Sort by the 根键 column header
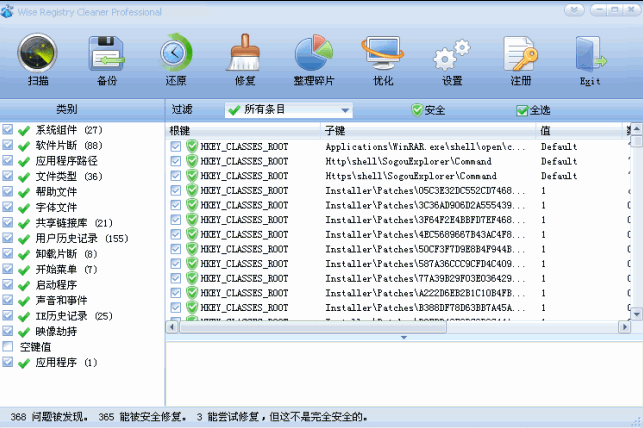The height and width of the screenshot is (428, 643). pos(243,131)
